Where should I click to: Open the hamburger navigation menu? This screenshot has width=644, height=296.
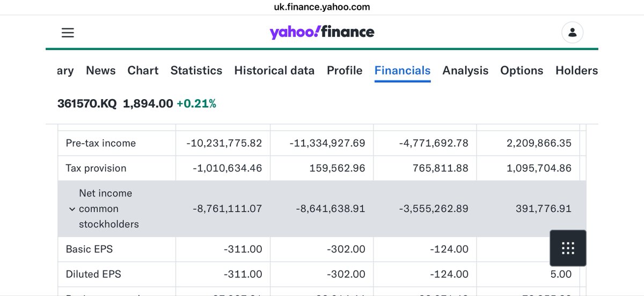(68, 33)
